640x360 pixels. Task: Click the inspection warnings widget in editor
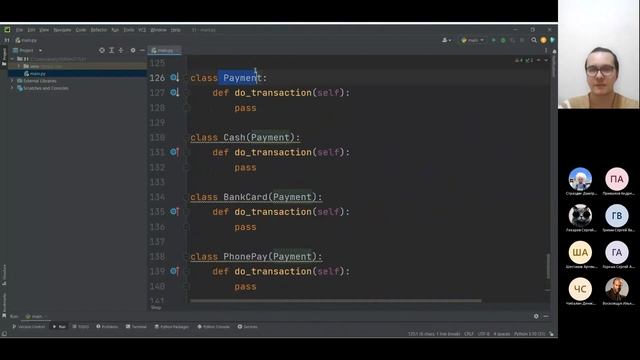(x=524, y=60)
